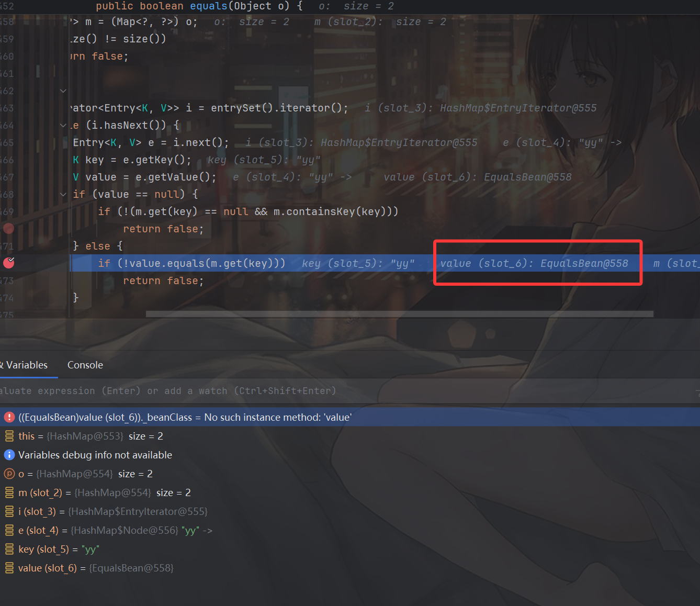The image size is (700, 606).
Task: Click the blue info icon in Variables
Action: 9,455
